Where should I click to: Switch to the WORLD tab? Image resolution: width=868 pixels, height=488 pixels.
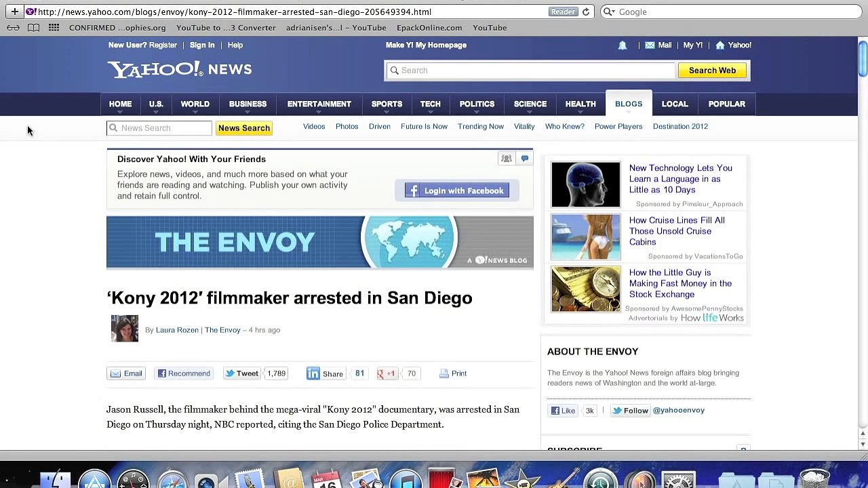[195, 104]
